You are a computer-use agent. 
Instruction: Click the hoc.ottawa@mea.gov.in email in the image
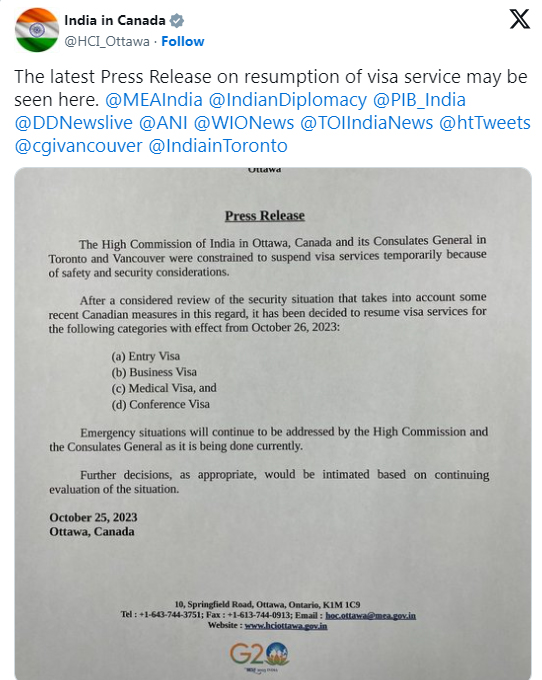370,615
